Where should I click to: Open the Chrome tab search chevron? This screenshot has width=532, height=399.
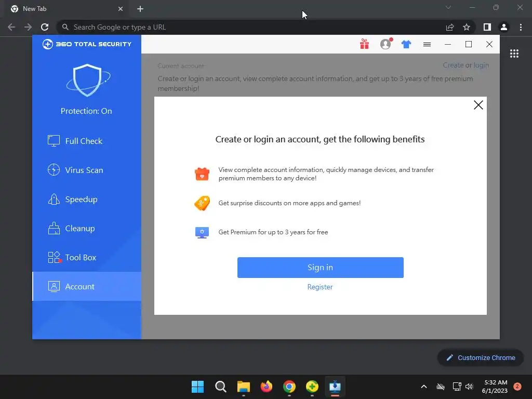[x=448, y=7]
